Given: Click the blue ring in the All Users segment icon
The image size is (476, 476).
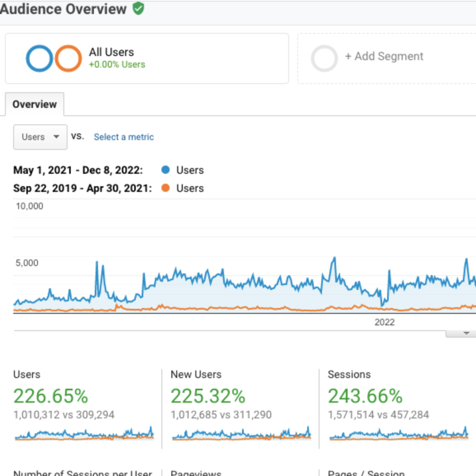Looking at the screenshot, I should click(38, 58).
